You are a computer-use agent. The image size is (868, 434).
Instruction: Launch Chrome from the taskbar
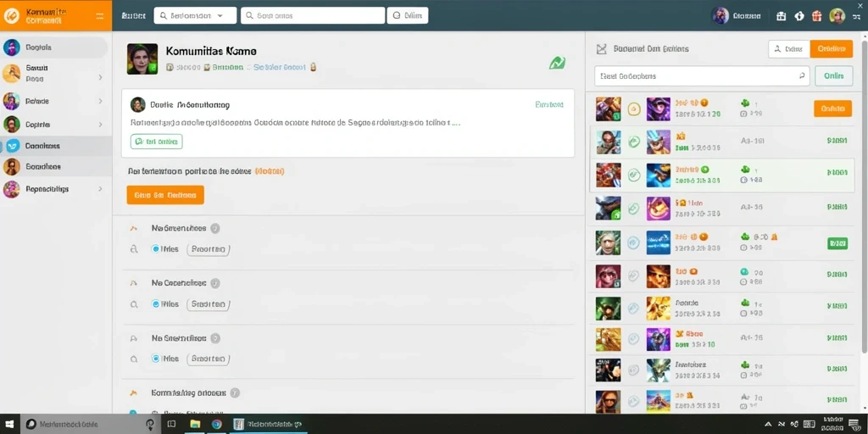(216, 424)
